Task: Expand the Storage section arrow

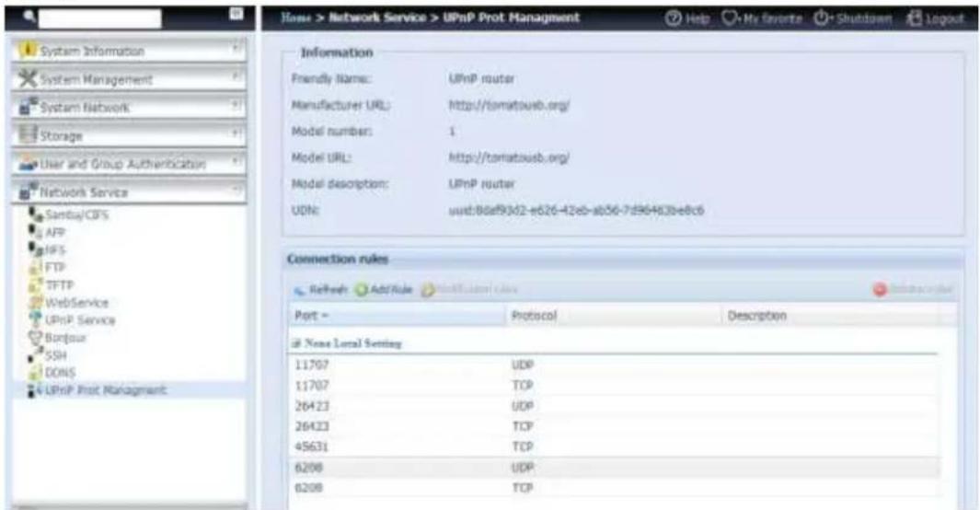Action: pyautogui.click(x=236, y=133)
